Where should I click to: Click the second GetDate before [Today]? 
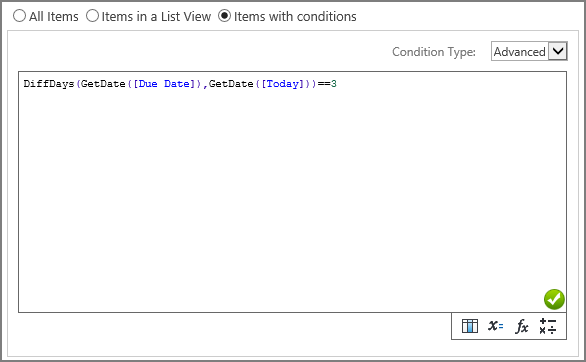coord(231,84)
